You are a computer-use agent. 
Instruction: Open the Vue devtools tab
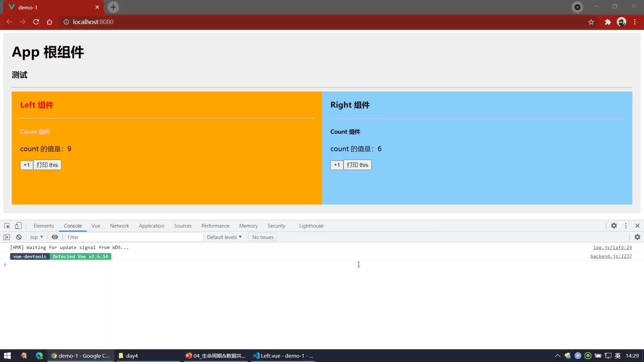click(x=96, y=226)
